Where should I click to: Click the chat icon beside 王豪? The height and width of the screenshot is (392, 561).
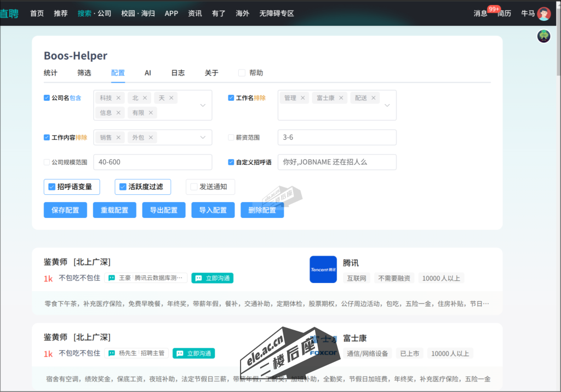pyautogui.click(x=112, y=278)
